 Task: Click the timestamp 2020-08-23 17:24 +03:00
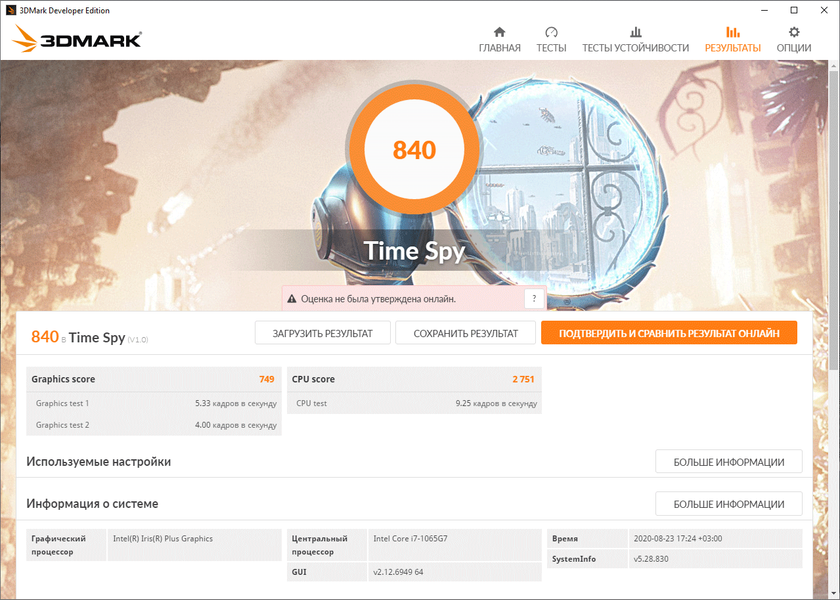pos(678,538)
